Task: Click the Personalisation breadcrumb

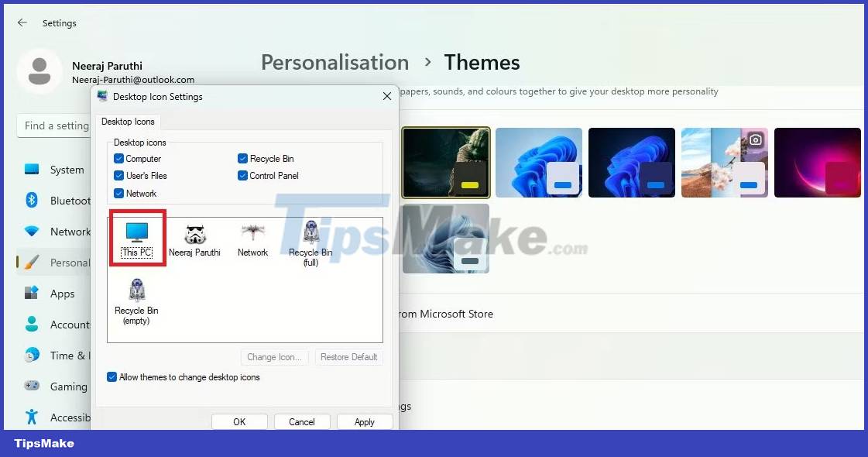Action: click(x=335, y=62)
